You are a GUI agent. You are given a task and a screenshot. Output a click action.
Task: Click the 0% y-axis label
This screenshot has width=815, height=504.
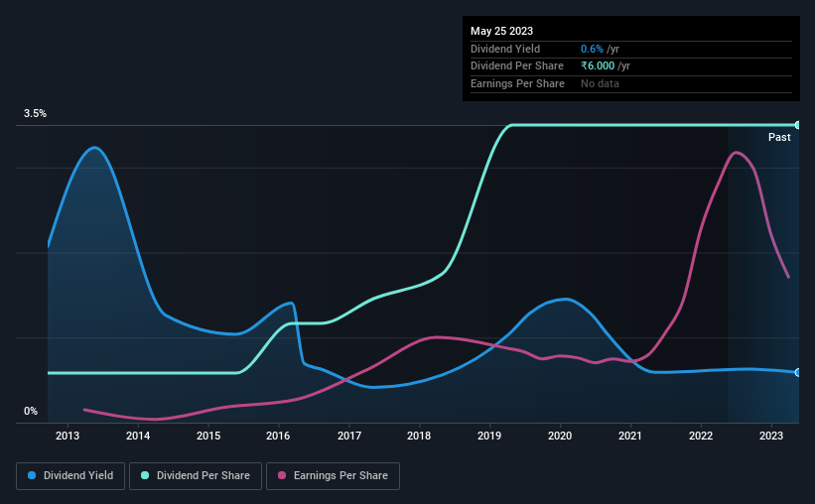pos(31,411)
